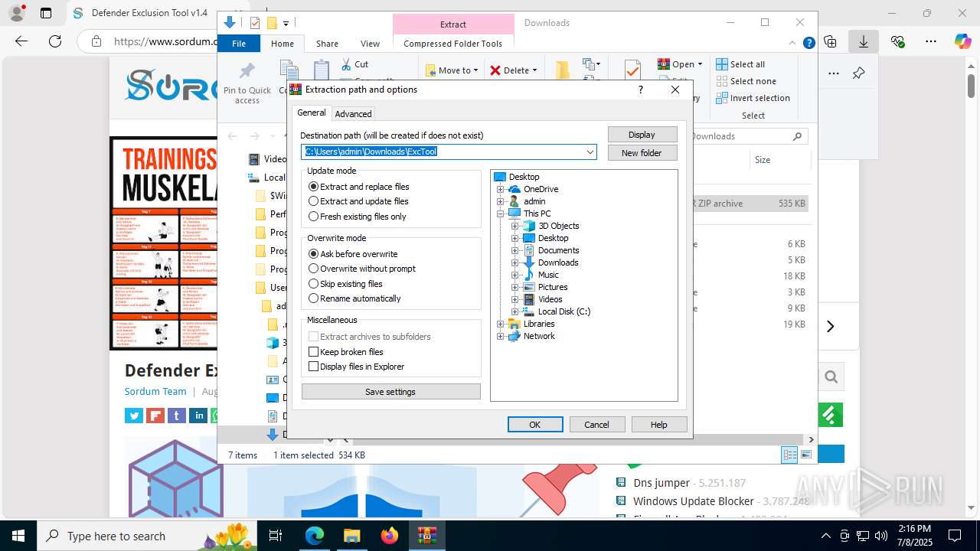This screenshot has height=551, width=980.
Task: Select the Pictures folder icon in tree
Action: point(528,287)
